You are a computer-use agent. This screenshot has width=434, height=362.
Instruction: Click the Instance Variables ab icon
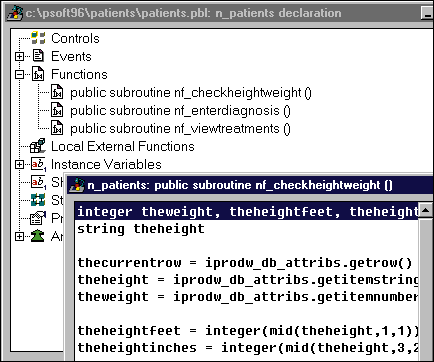click(x=38, y=164)
